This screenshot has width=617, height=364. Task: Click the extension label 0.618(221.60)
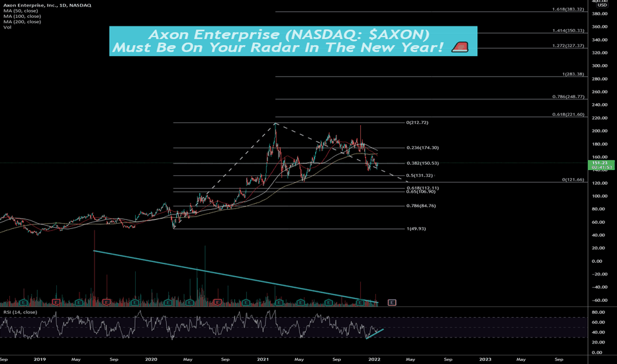click(x=568, y=114)
